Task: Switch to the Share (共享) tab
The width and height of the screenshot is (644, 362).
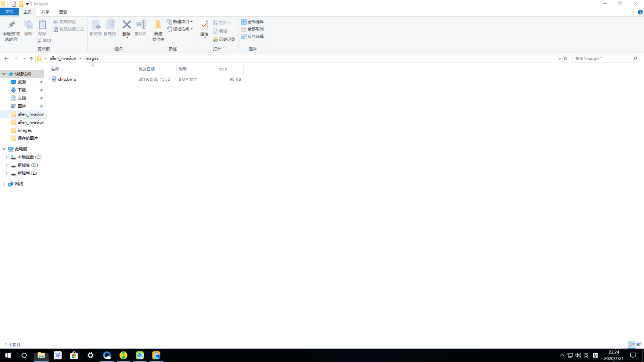Action: [45, 12]
